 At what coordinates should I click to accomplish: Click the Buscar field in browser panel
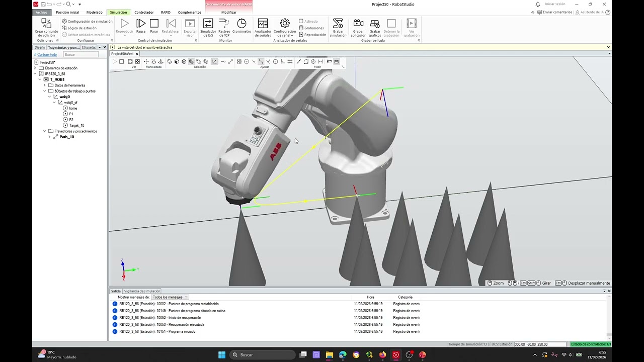[x=80, y=54]
